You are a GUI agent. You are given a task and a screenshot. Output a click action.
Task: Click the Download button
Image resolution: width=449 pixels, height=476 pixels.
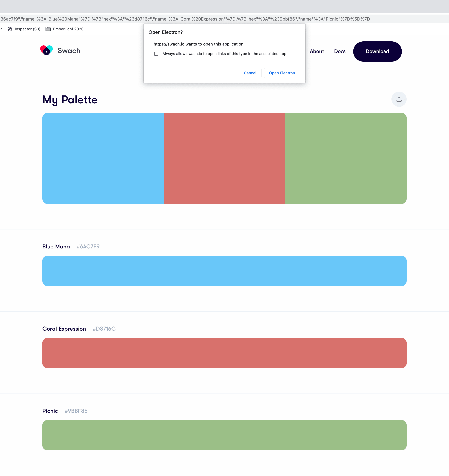coord(377,52)
